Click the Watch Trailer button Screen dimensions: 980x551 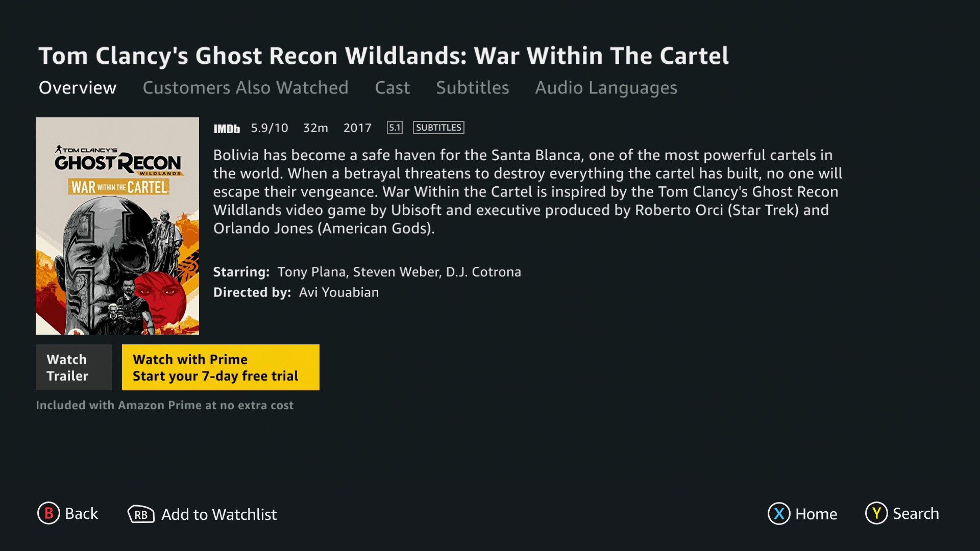pos(73,367)
